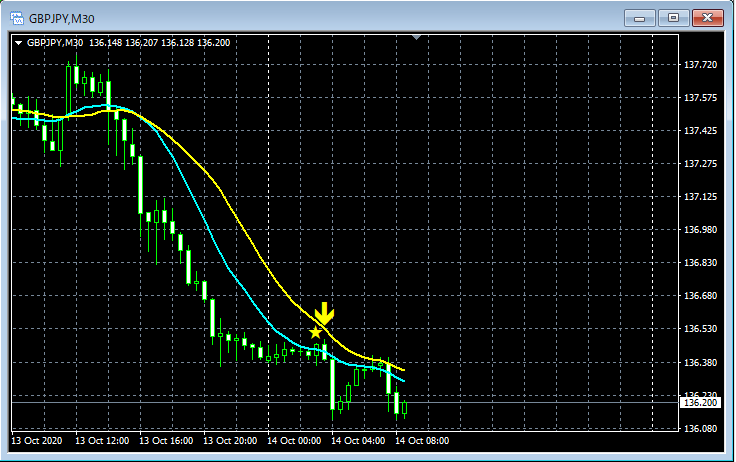The width and height of the screenshot is (736, 462).
Task: Click the 137.575 price scale label
Action: click(x=700, y=97)
